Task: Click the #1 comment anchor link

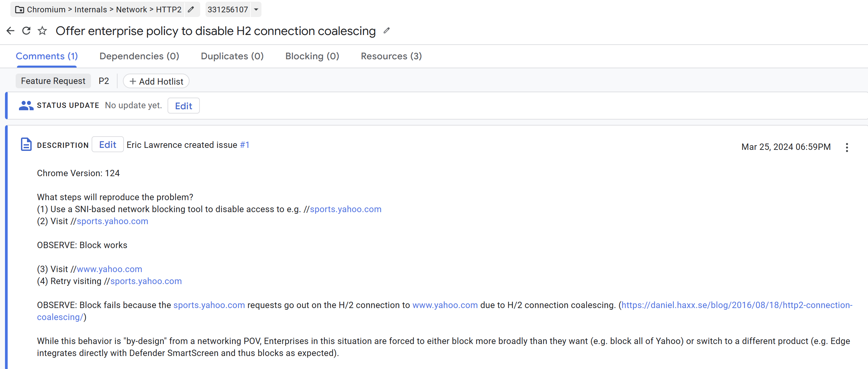Action: [x=244, y=145]
